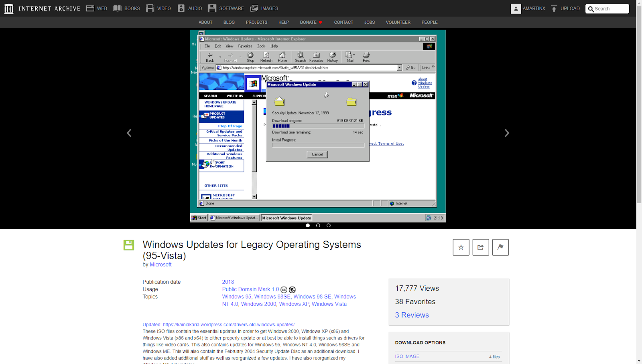Screen dimensions: 642x364
Task: Click the page vertical scrollbar down arrow
Action: (x=639, y=361)
